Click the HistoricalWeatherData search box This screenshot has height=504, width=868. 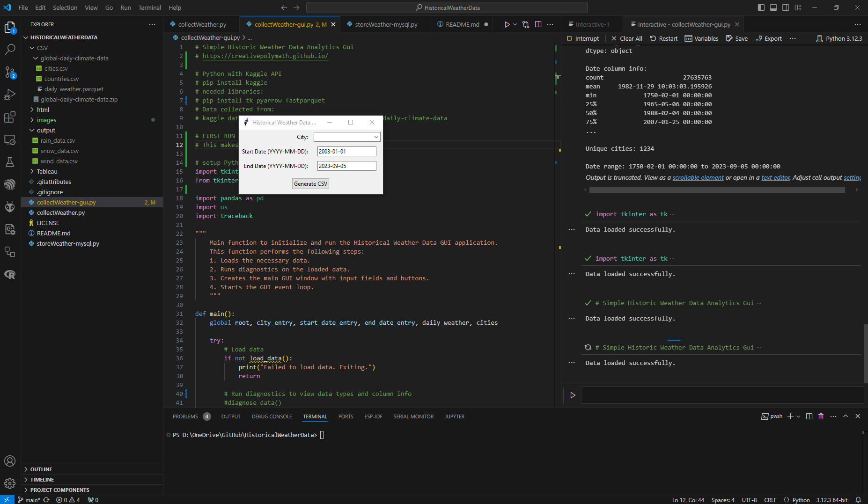click(x=447, y=7)
